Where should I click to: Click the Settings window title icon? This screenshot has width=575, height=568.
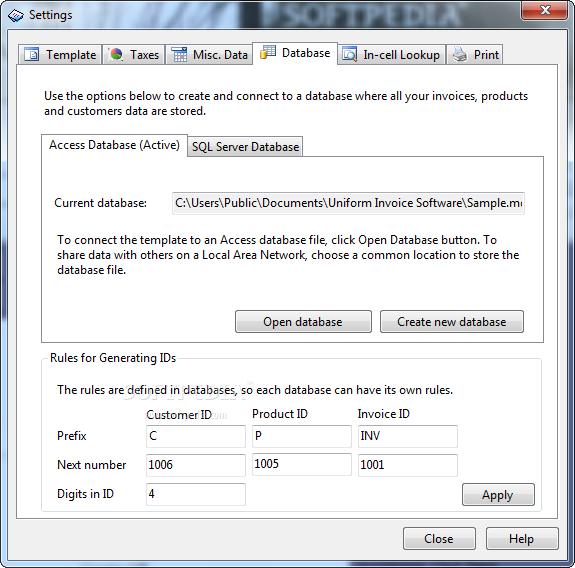[16, 15]
